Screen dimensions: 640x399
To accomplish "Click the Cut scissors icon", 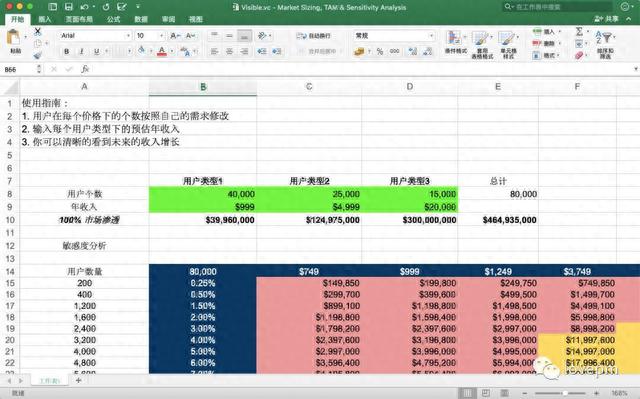I will pos(38,31).
